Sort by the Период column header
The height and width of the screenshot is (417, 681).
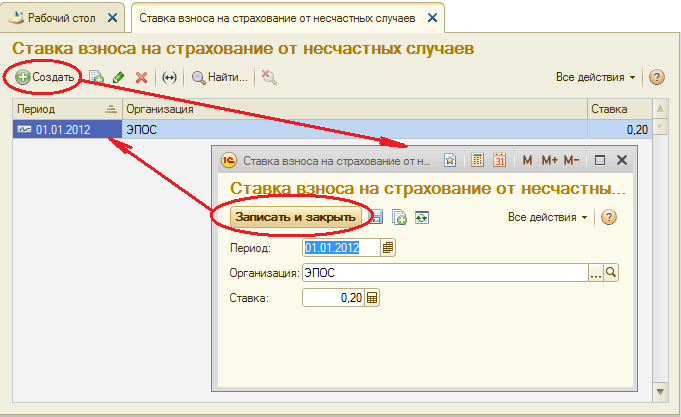(67, 109)
